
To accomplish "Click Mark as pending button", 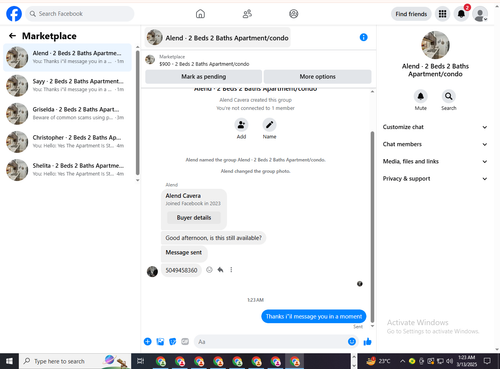I will [203, 77].
